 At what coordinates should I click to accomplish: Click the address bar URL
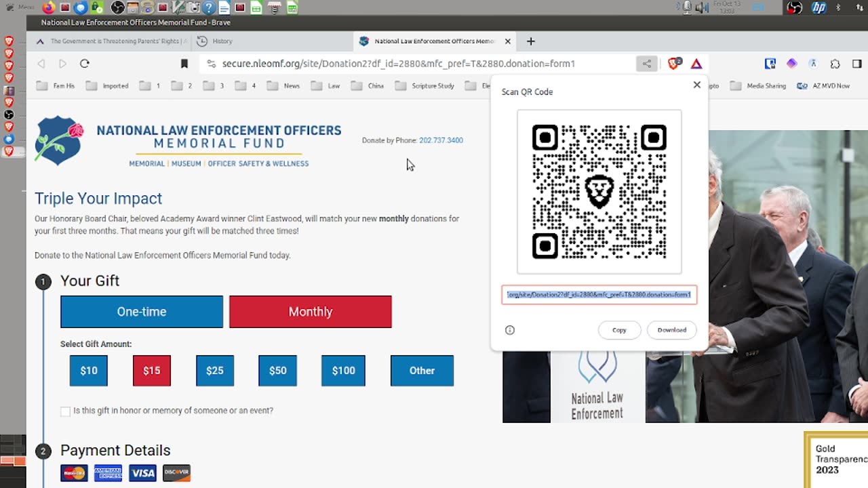coord(399,64)
